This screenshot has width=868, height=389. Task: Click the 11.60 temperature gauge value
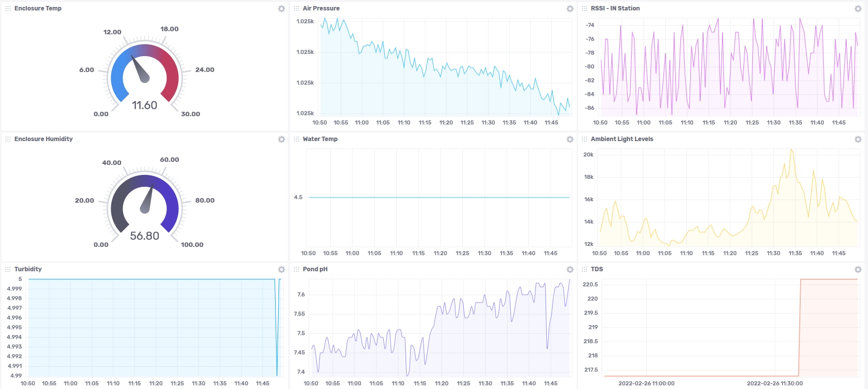point(145,105)
